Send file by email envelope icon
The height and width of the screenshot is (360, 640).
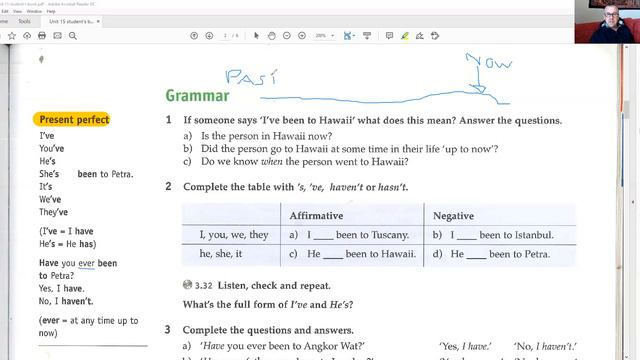tap(58, 36)
